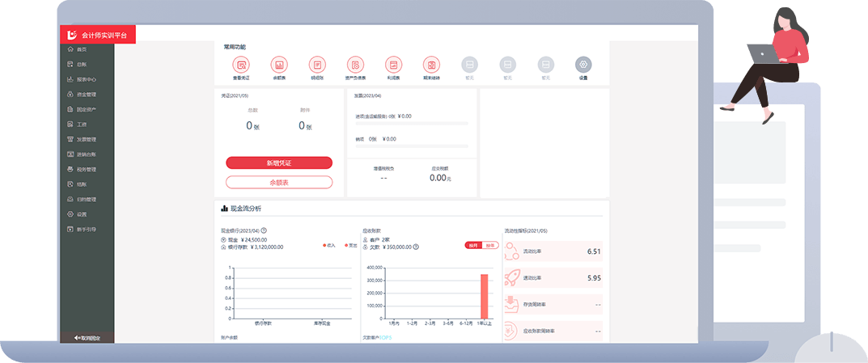Expand 报表中心 in the sidebar
Viewport: 868px width, 363px height.
coord(86,79)
